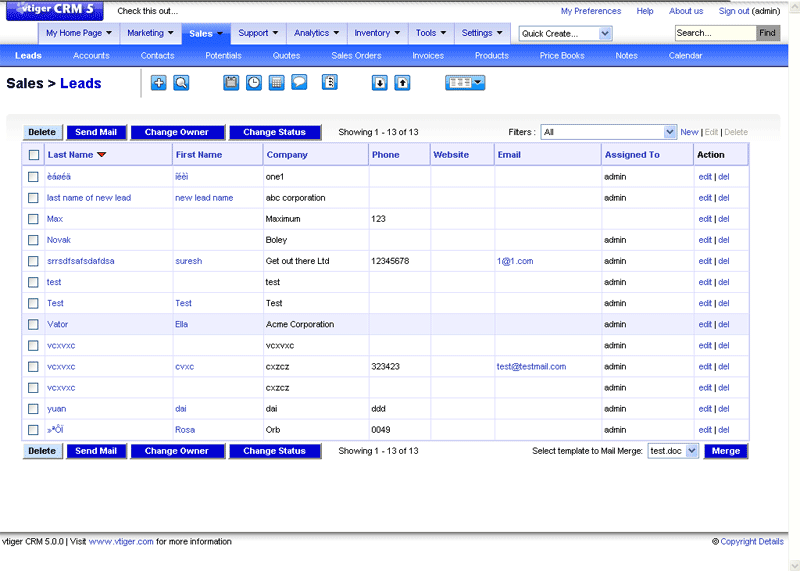
Task: Click the red sort arrow beside Last Name
Action: (x=102, y=155)
